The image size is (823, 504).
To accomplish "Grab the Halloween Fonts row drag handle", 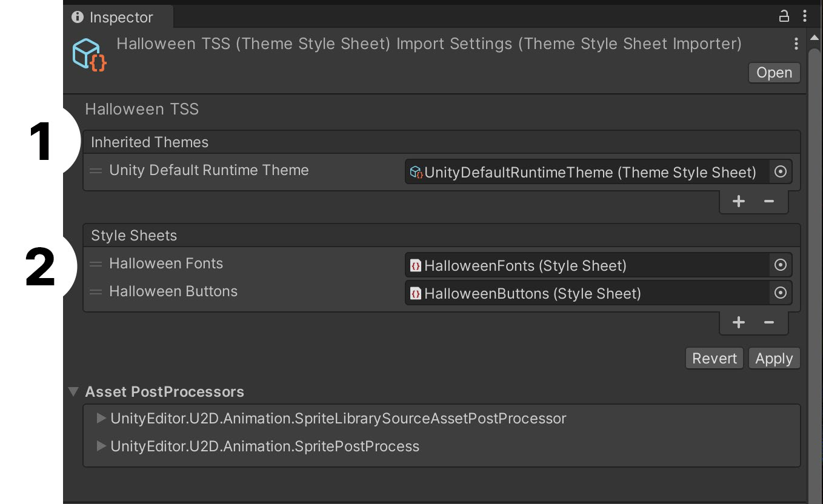I will point(96,264).
